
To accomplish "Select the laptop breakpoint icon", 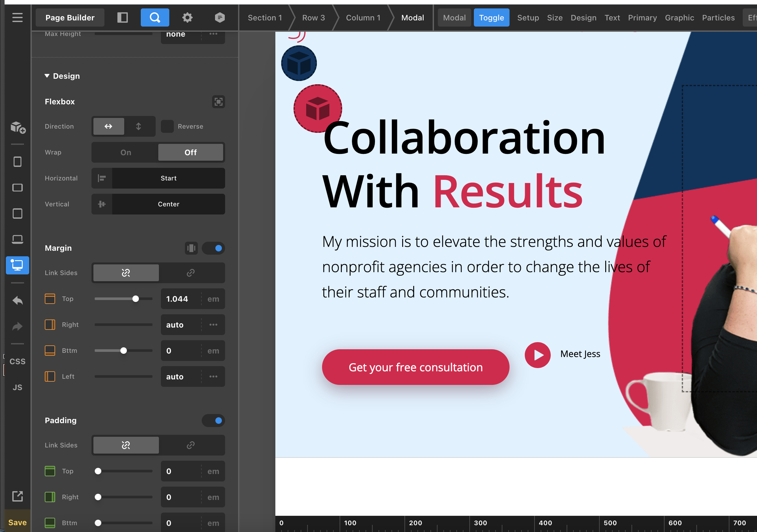I will (x=18, y=239).
